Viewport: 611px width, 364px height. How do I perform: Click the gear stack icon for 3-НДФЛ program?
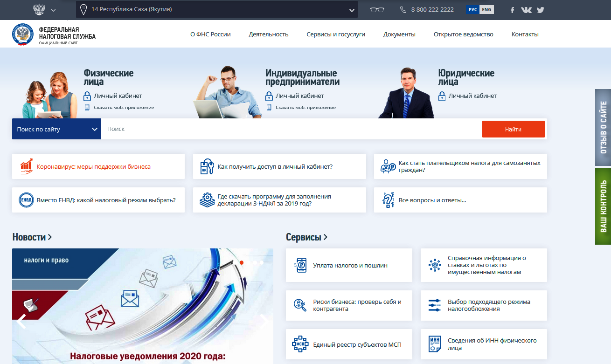[x=207, y=200]
